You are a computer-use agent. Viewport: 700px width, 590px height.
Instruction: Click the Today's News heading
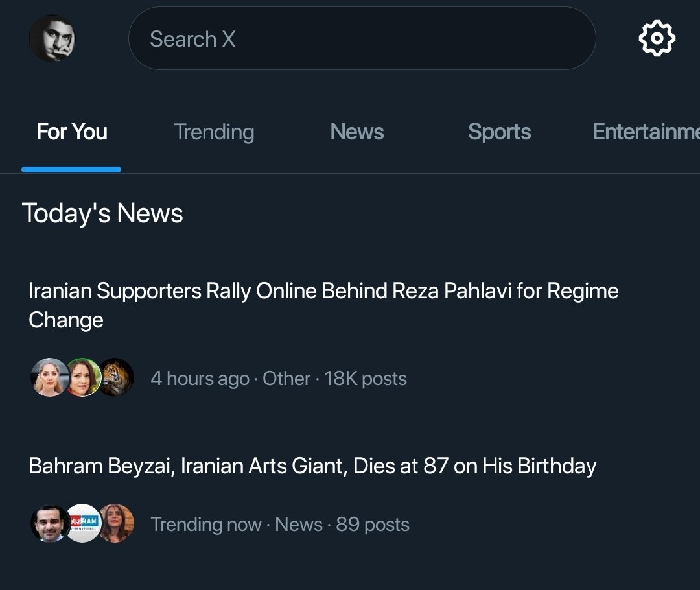click(x=102, y=213)
